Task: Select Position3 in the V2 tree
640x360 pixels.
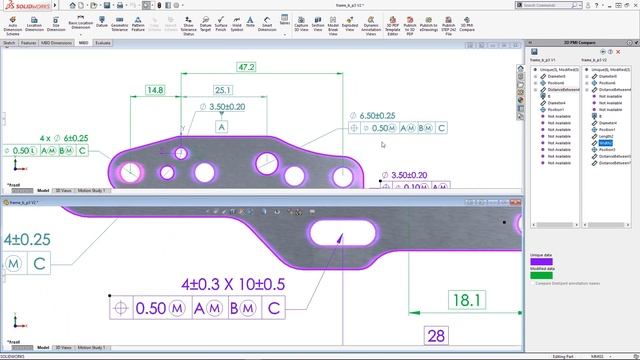Action: 607,150
